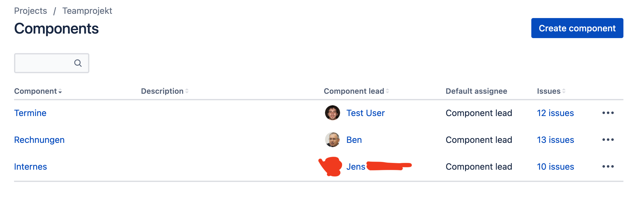Focus the component search input field

tap(52, 63)
